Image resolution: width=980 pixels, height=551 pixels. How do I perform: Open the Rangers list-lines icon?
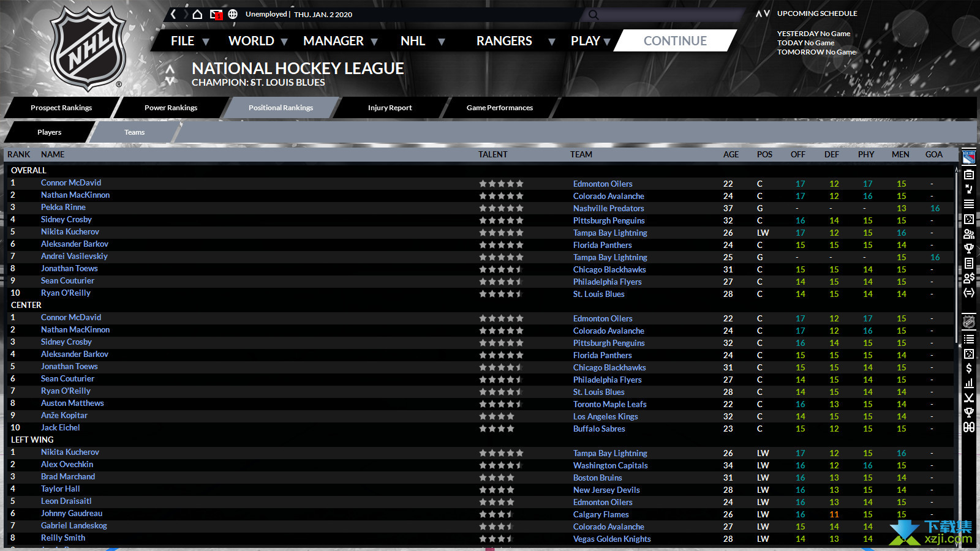(x=969, y=204)
